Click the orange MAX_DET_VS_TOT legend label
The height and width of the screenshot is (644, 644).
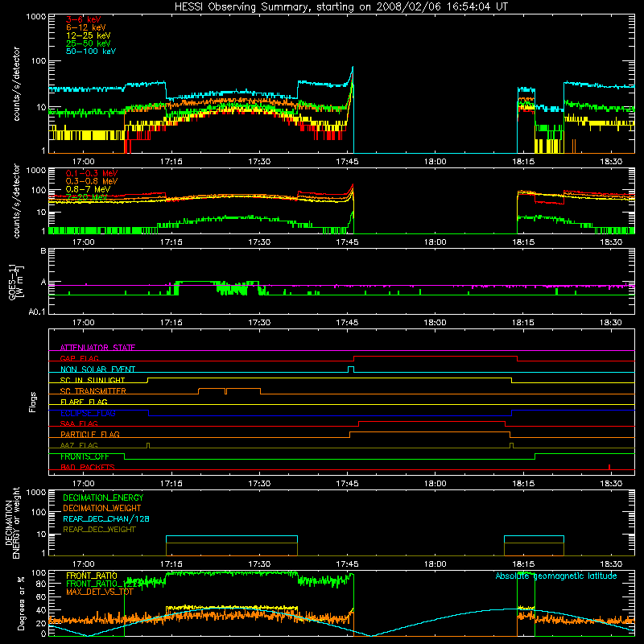point(100,592)
